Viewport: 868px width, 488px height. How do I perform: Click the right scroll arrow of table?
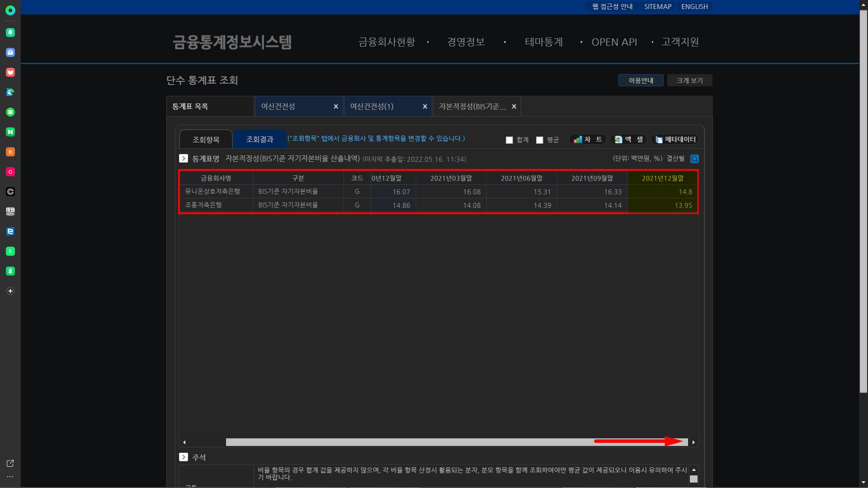[693, 442]
